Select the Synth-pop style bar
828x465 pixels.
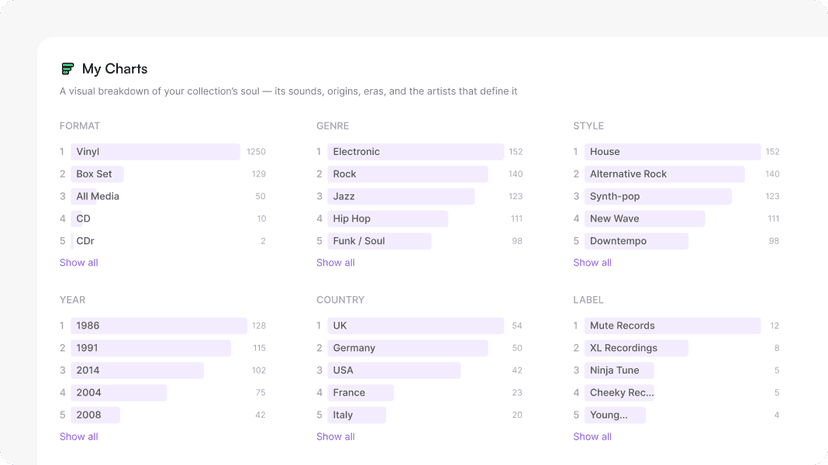tap(658, 196)
